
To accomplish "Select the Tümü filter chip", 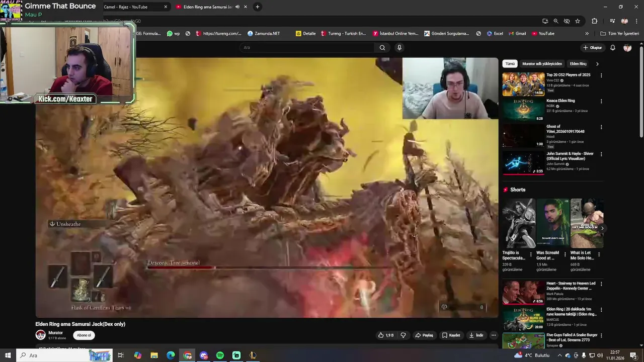I will pyautogui.click(x=510, y=64).
